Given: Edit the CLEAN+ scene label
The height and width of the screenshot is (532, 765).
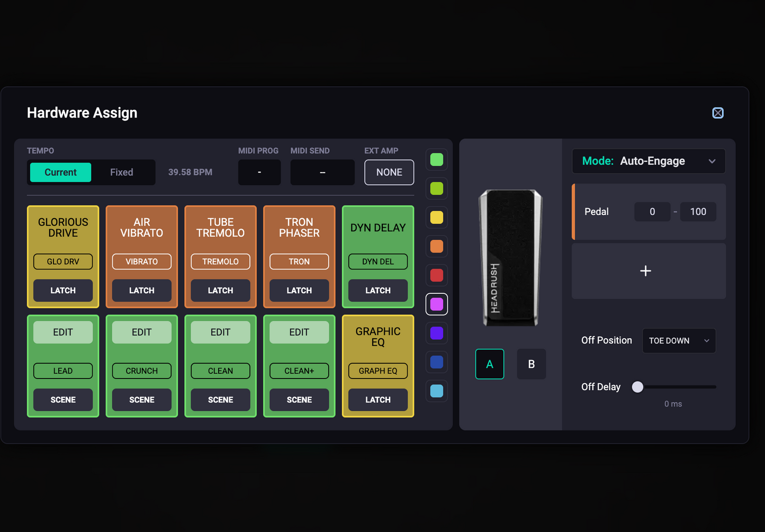Looking at the screenshot, I should (299, 371).
